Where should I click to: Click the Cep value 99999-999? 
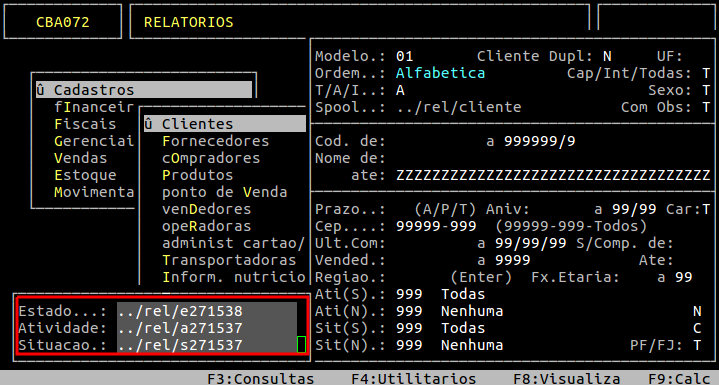436,226
